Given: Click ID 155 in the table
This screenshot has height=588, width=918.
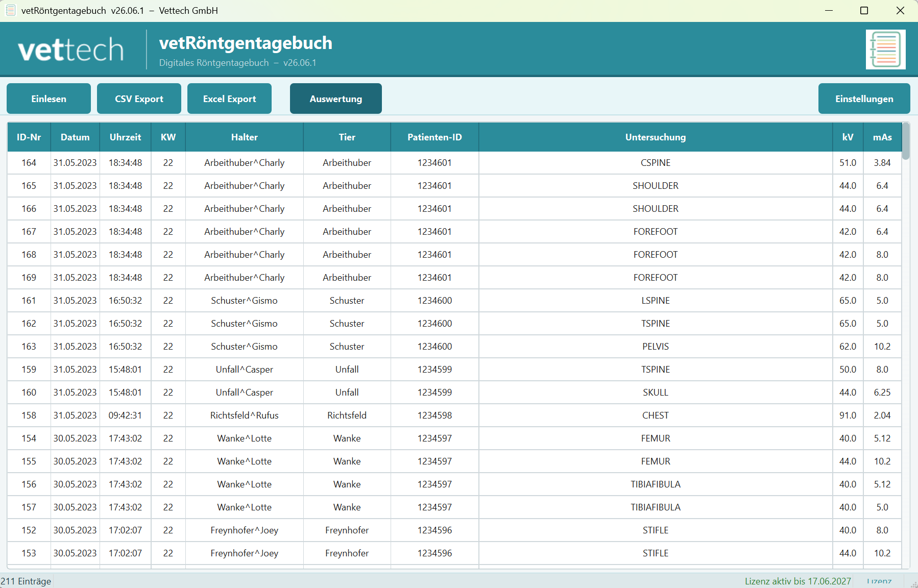Looking at the screenshot, I should click(29, 461).
